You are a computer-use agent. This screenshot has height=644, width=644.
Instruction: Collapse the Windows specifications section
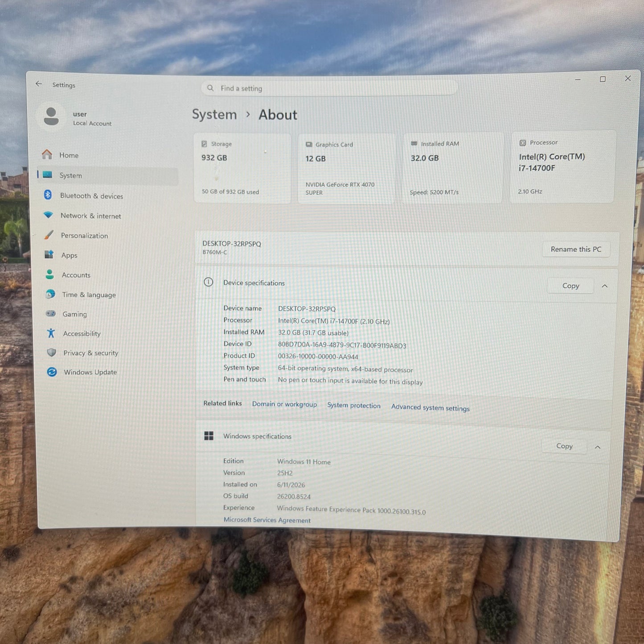point(598,447)
